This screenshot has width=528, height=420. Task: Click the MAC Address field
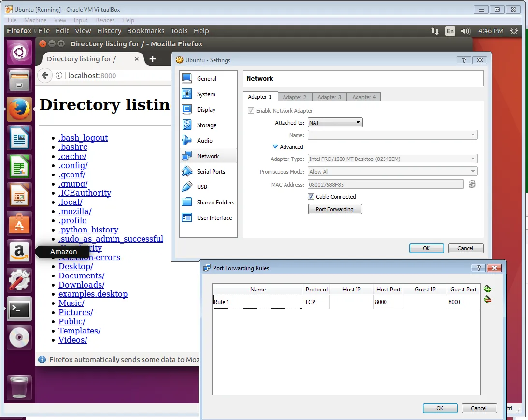(386, 184)
